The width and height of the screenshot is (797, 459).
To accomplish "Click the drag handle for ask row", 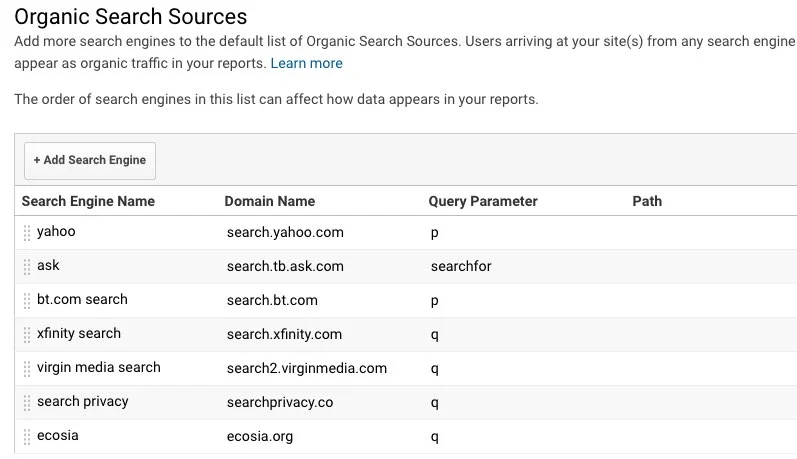I will tap(27, 267).
